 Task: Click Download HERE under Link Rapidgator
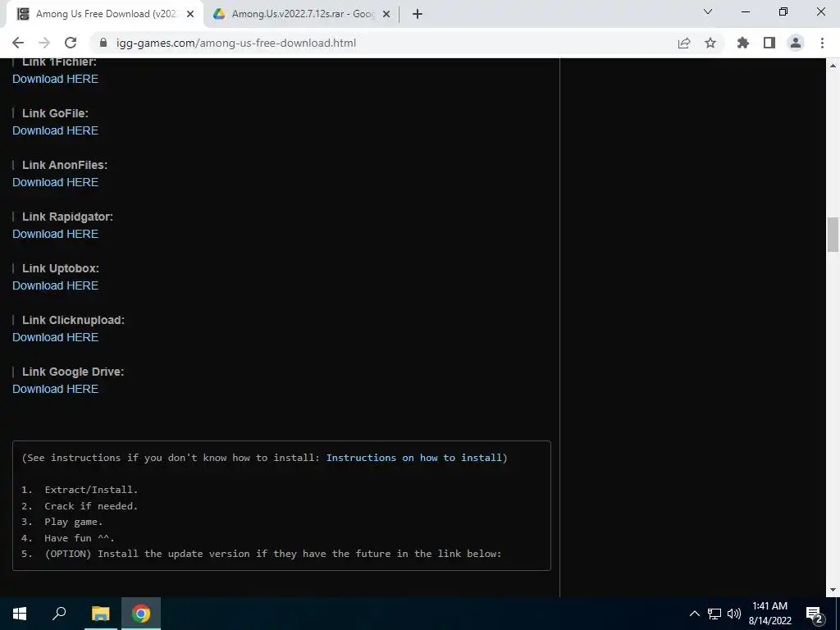55,234
